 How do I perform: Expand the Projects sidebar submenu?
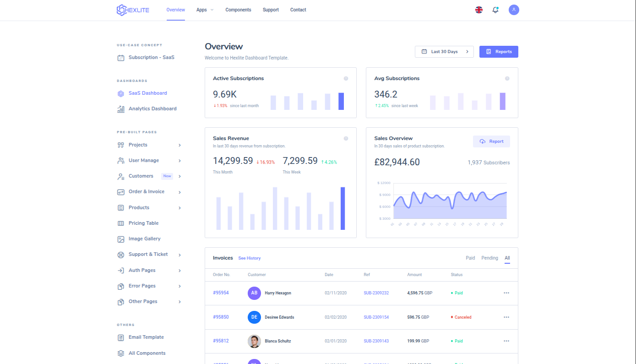pyautogui.click(x=179, y=145)
